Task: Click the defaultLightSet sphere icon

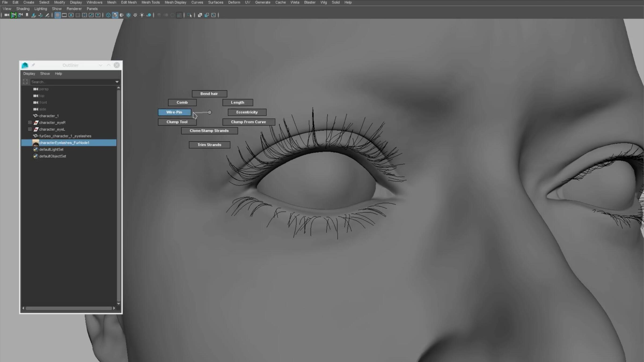Action: (x=35, y=149)
